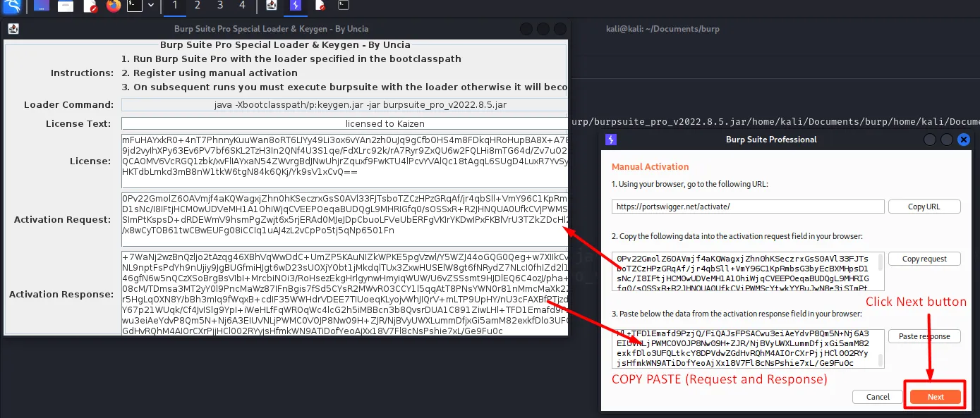This screenshot has width=980, height=418.
Task: Click the instruction line 'Register using manual activation'
Action: [x=210, y=73]
